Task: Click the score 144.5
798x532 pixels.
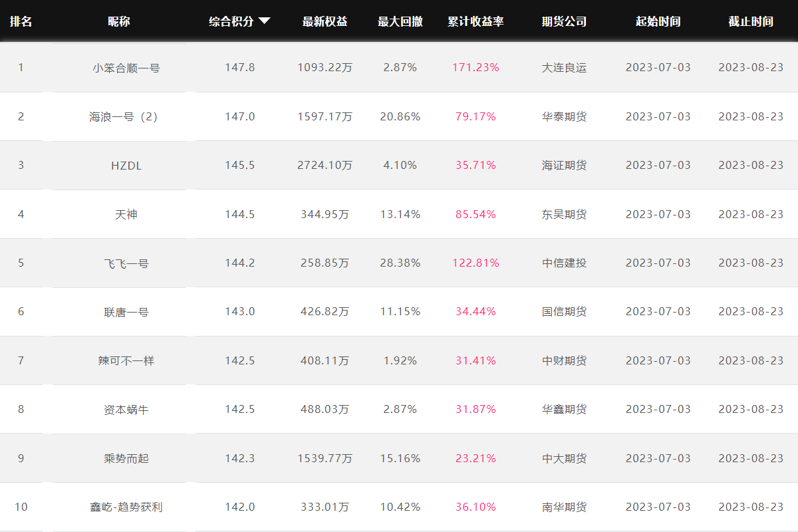Action: pos(239,214)
